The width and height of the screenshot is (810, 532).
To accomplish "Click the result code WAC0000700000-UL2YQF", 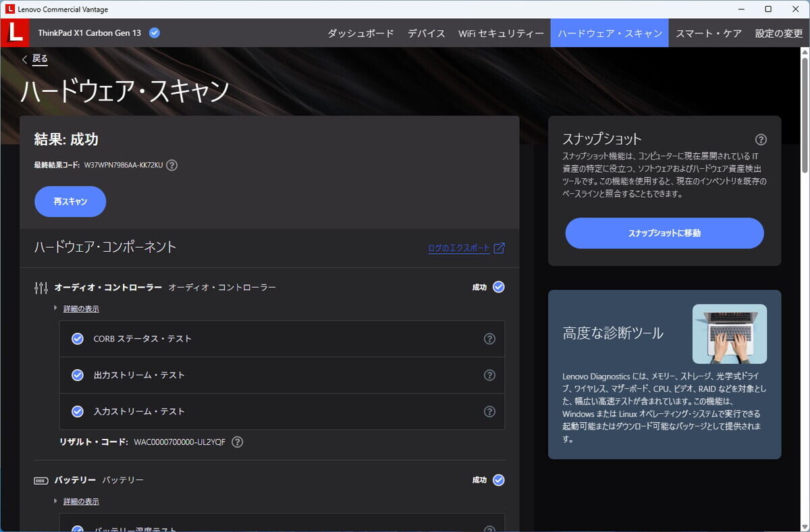I will point(180,442).
